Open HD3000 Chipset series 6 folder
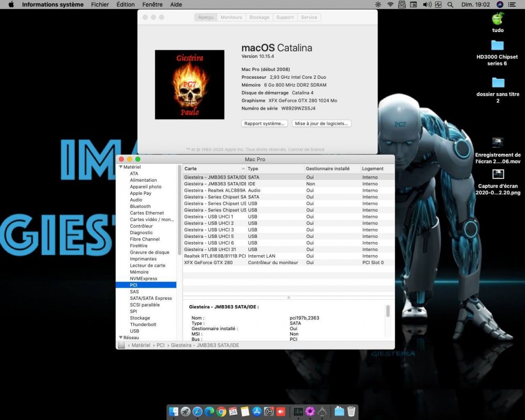 click(x=497, y=53)
